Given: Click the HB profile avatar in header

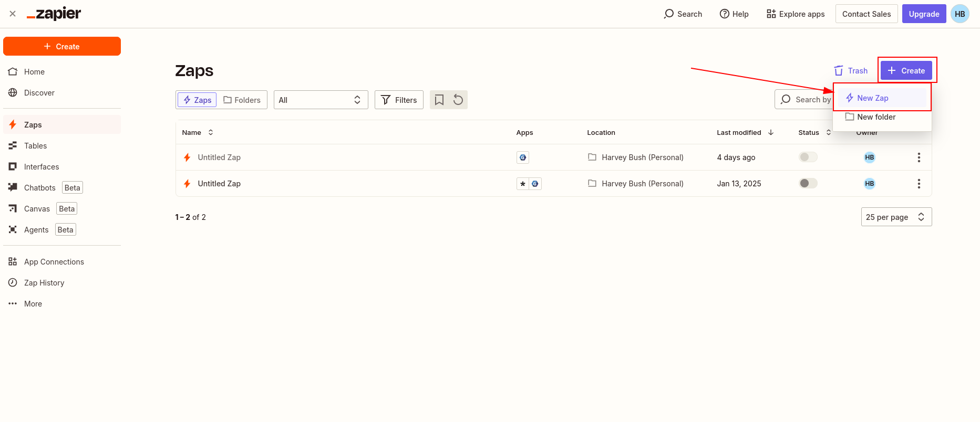Looking at the screenshot, I should click(x=960, y=14).
